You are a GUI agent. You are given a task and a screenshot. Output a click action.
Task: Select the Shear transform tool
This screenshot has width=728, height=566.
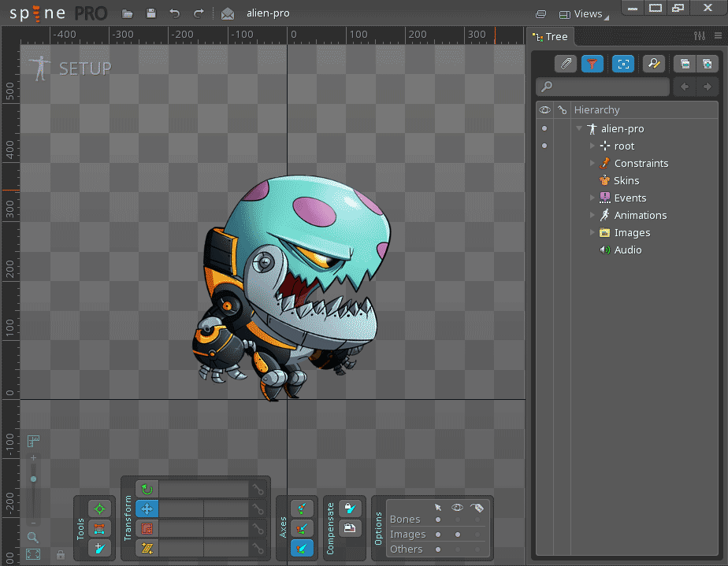pyautogui.click(x=147, y=548)
